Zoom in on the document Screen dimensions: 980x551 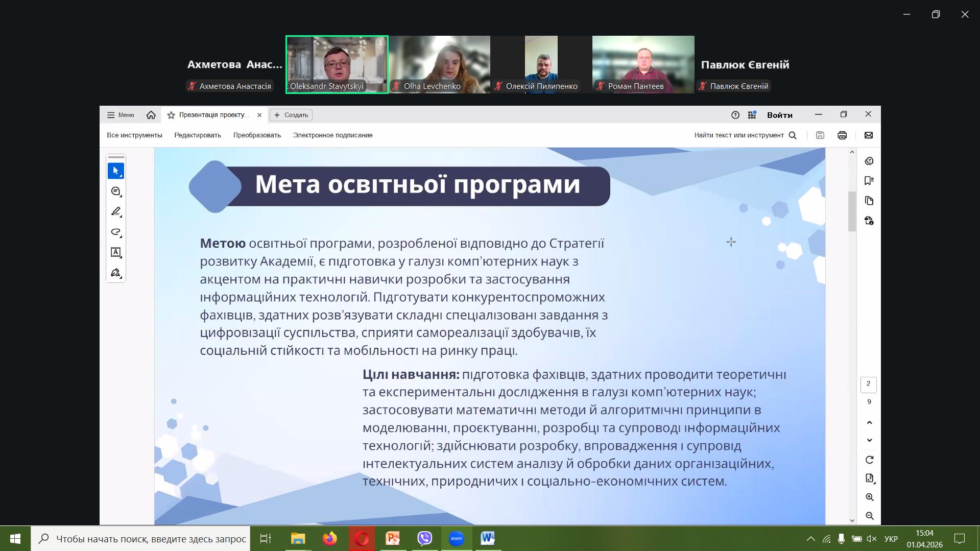pyautogui.click(x=869, y=497)
